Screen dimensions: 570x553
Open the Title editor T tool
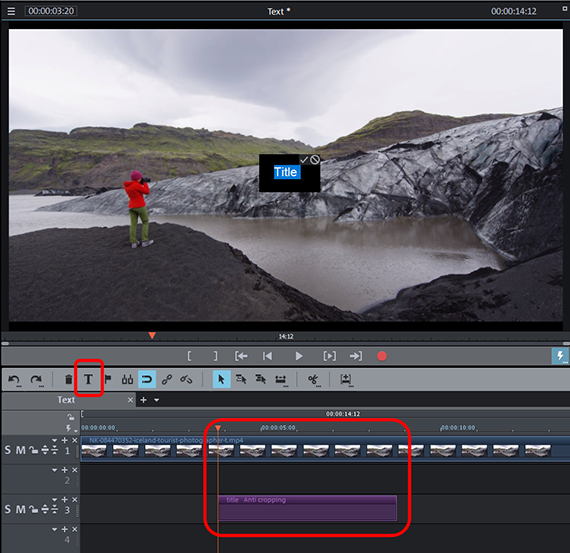[x=88, y=379]
